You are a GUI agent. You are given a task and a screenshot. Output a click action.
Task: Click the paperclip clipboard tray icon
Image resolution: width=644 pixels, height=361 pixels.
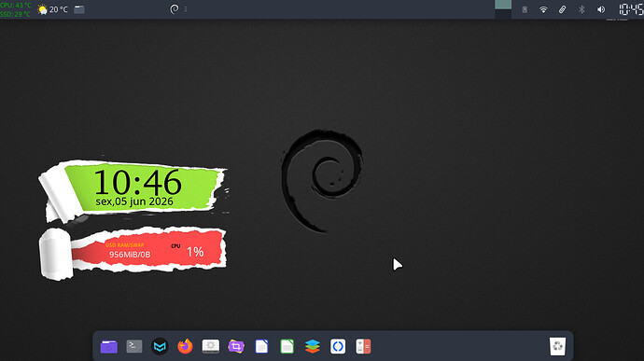pyautogui.click(x=562, y=9)
